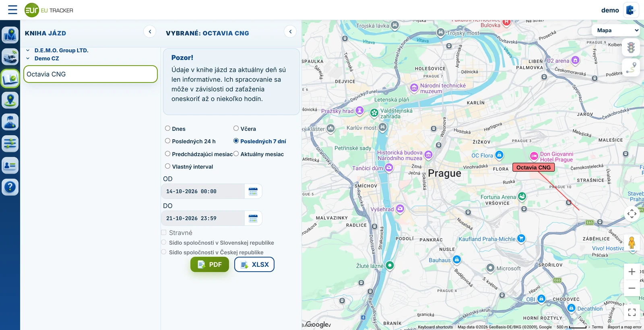
Task: Open the help question mark icon
Action: [10, 187]
